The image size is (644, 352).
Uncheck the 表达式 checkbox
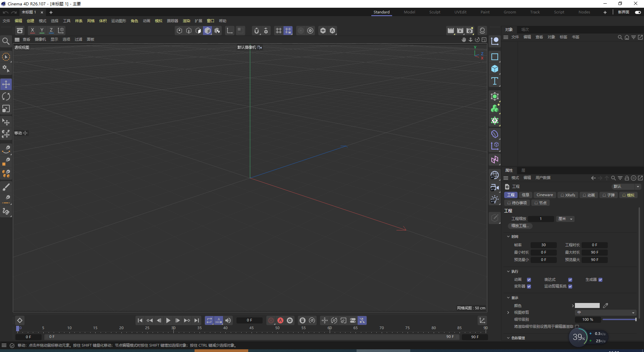click(570, 280)
